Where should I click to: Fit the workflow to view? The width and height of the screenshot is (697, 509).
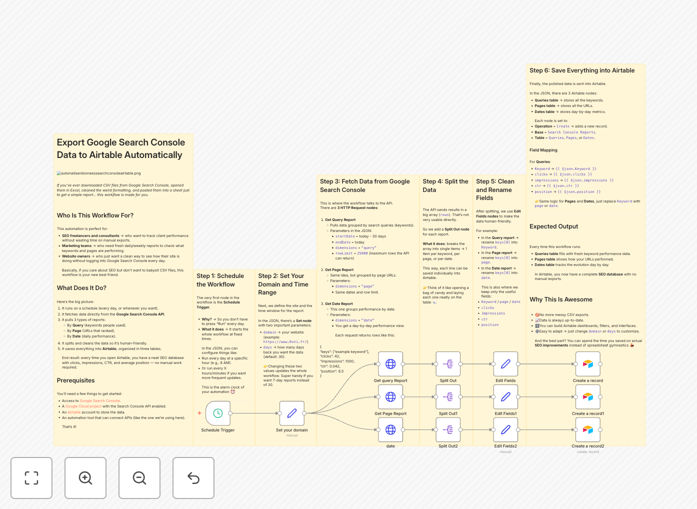tap(32, 478)
